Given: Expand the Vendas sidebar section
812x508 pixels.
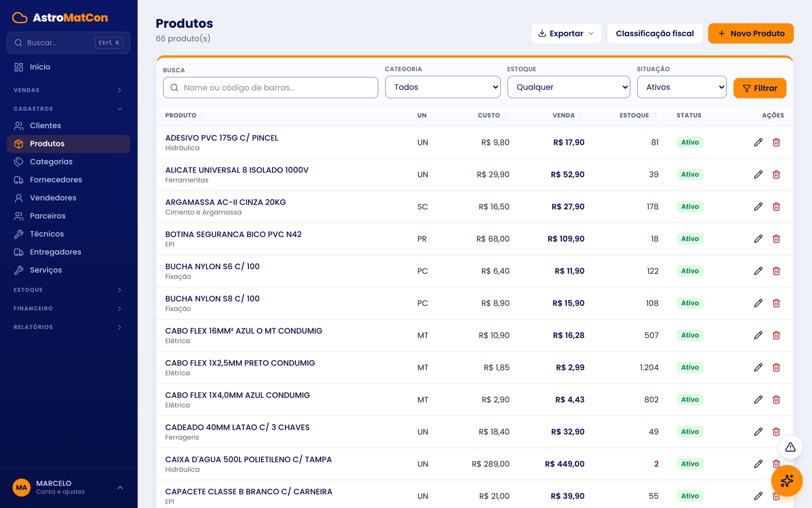Looking at the screenshot, I should point(69,90).
